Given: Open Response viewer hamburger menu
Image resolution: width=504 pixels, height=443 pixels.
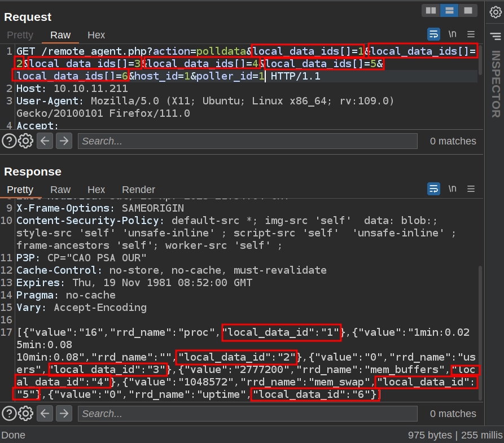Looking at the screenshot, I should [471, 188].
